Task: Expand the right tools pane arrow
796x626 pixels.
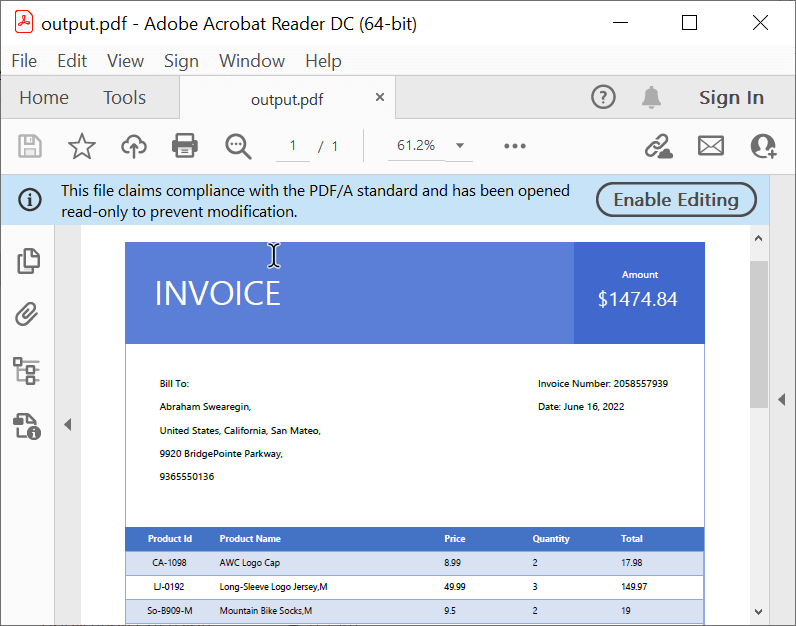Action: [782, 400]
